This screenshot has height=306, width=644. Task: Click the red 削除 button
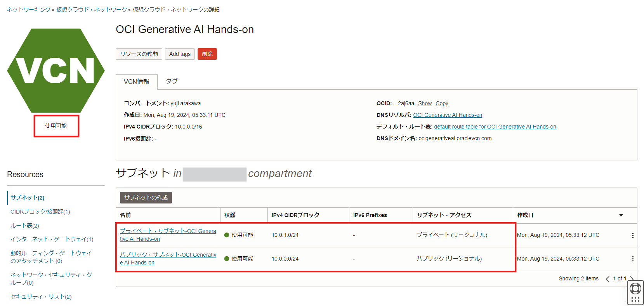[x=207, y=54]
